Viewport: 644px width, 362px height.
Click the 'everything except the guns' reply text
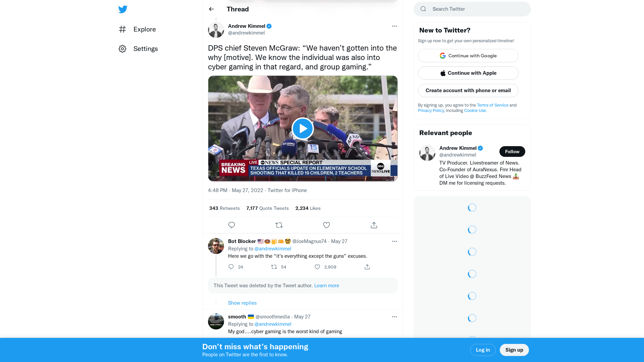tap(298, 256)
